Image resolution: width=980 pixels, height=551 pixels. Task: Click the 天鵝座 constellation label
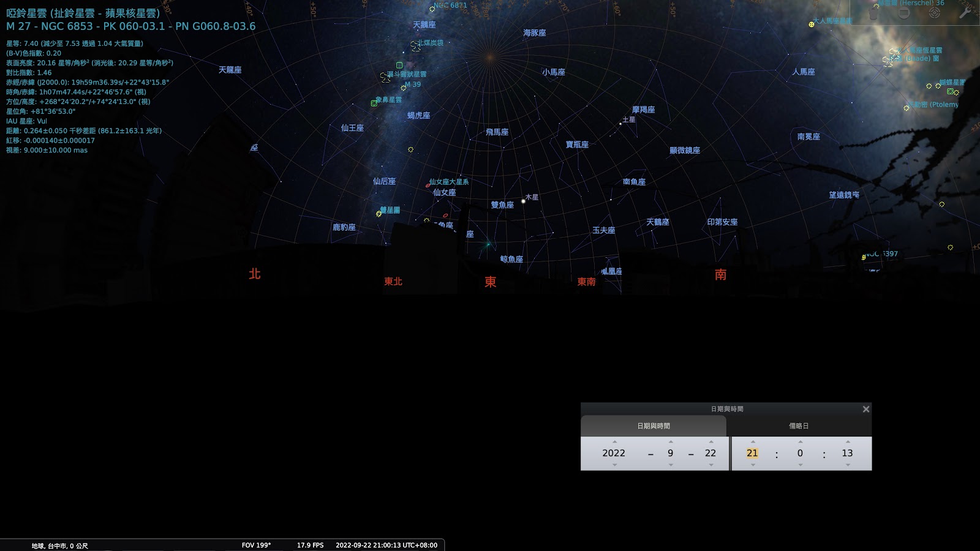(424, 25)
